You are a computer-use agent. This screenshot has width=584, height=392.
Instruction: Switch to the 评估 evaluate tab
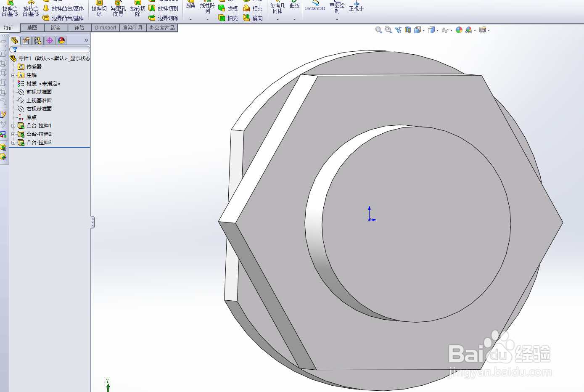click(x=79, y=28)
